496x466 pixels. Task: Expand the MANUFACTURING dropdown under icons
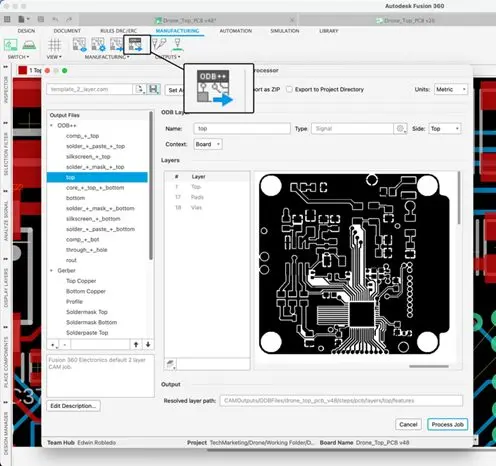(107, 57)
